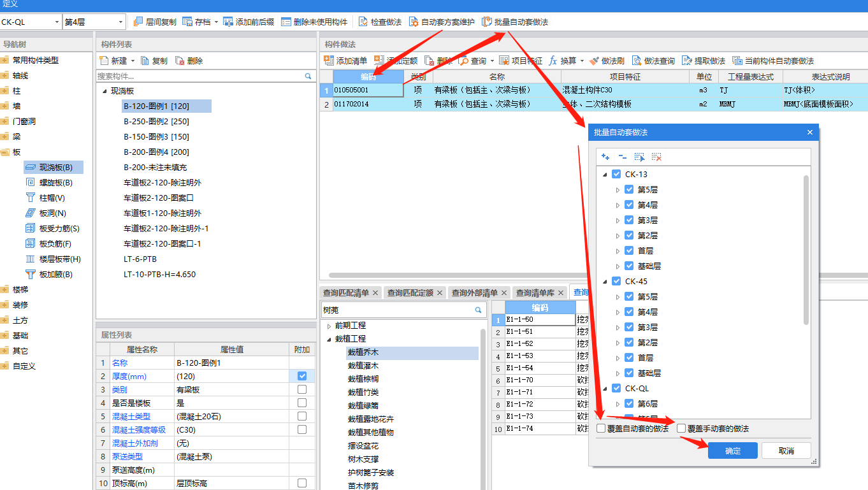
Task: Check 混凝土强度等级 附加 checkbox
Action: coord(302,429)
